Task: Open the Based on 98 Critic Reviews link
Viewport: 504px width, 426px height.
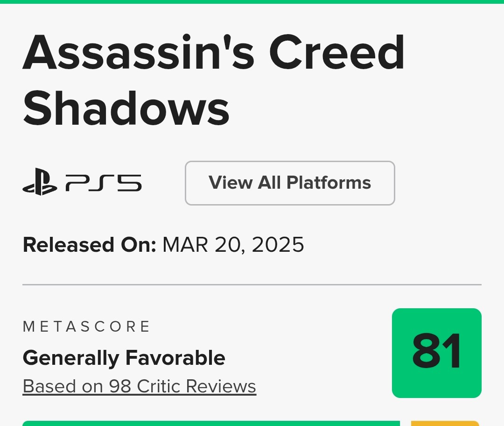Action: click(139, 387)
